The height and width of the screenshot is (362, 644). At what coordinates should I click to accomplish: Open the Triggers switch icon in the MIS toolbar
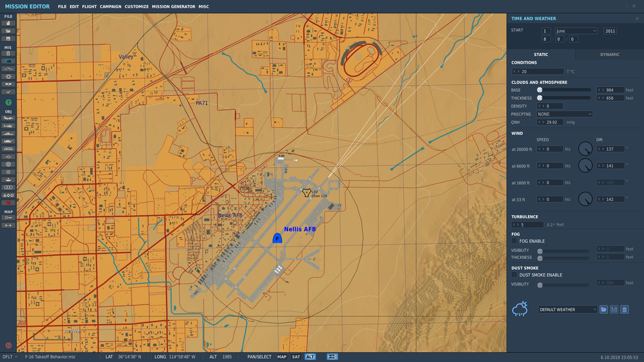click(8, 69)
